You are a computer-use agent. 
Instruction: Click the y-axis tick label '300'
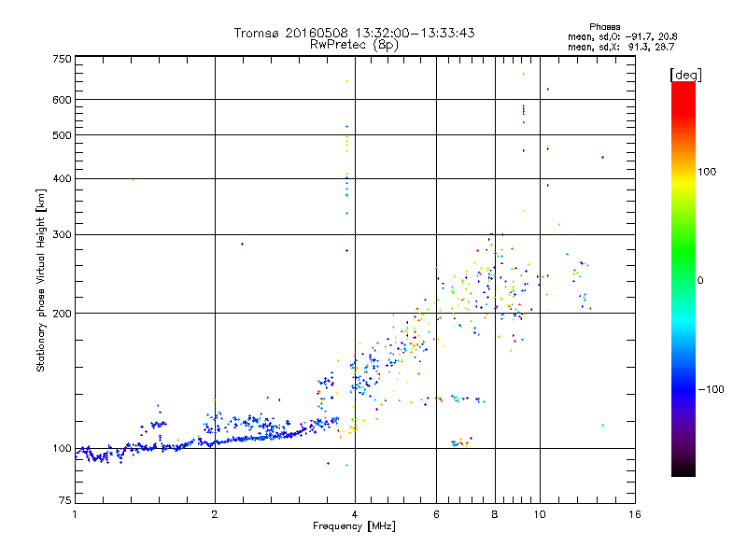click(x=62, y=235)
